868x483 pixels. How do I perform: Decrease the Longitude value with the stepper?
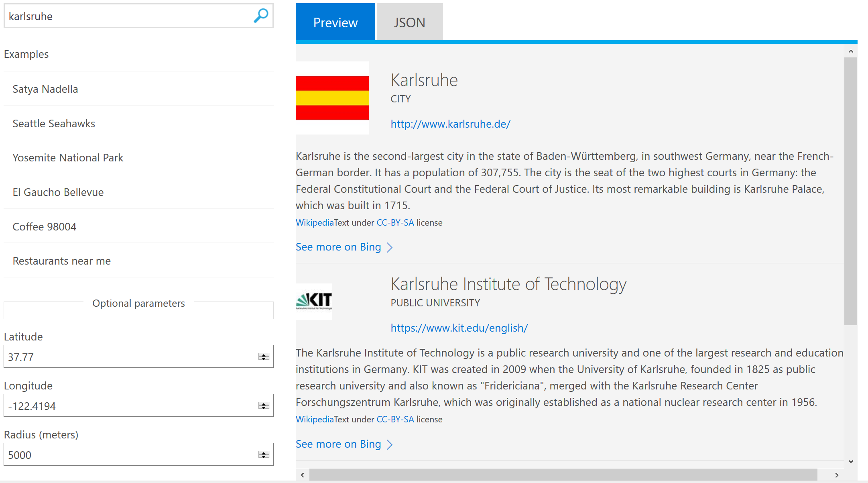click(x=263, y=408)
